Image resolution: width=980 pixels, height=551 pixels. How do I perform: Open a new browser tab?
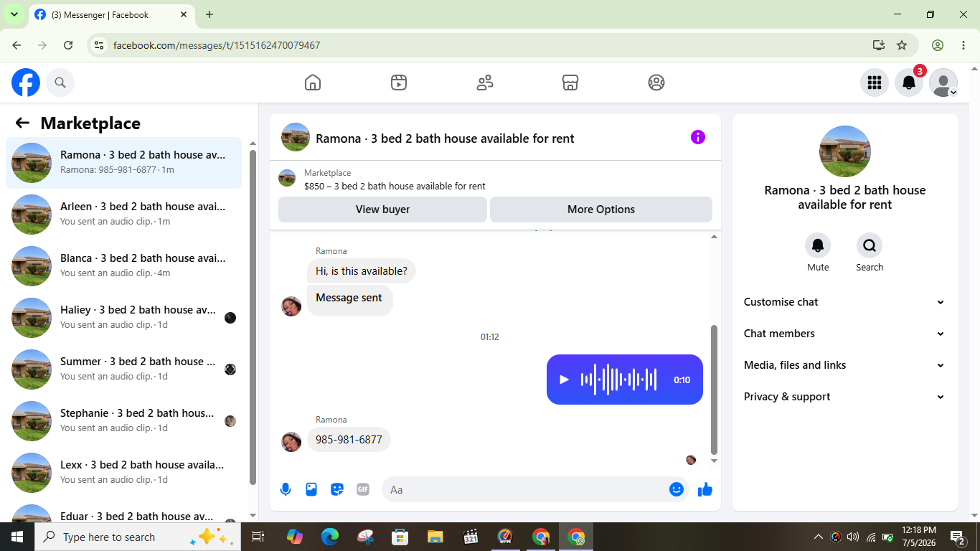coord(209,14)
